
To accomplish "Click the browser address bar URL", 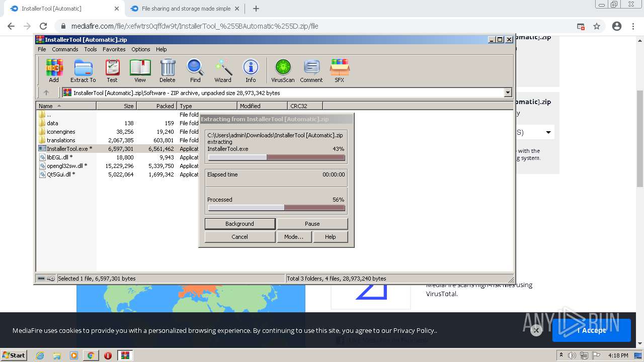I will pyautogui.click(x=195, y=26).
